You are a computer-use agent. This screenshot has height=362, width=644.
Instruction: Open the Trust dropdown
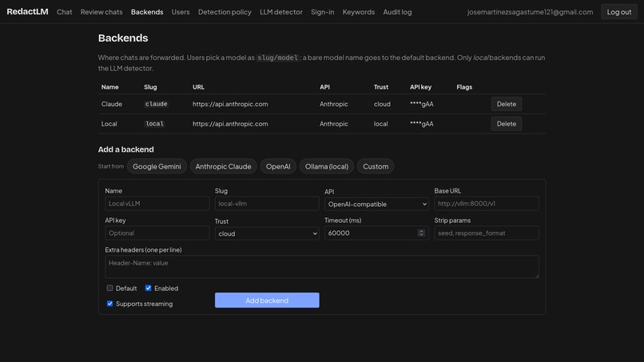tap(267, 234)
